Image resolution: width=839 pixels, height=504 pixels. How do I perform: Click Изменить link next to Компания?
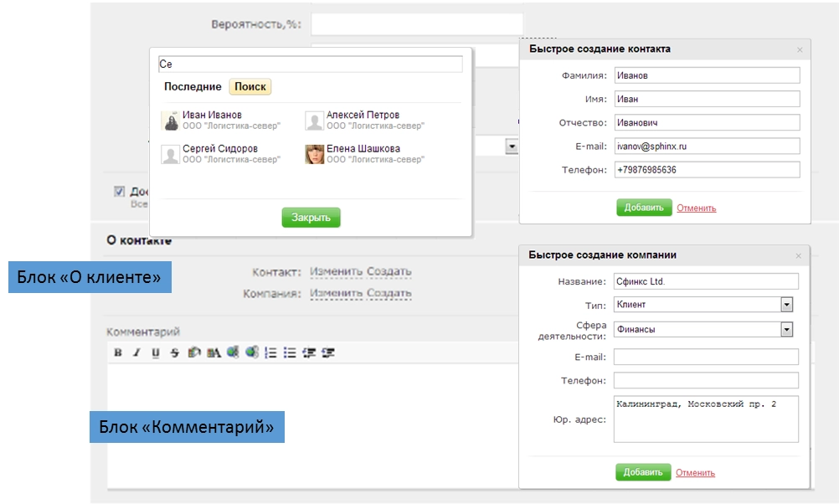[336, 294]
